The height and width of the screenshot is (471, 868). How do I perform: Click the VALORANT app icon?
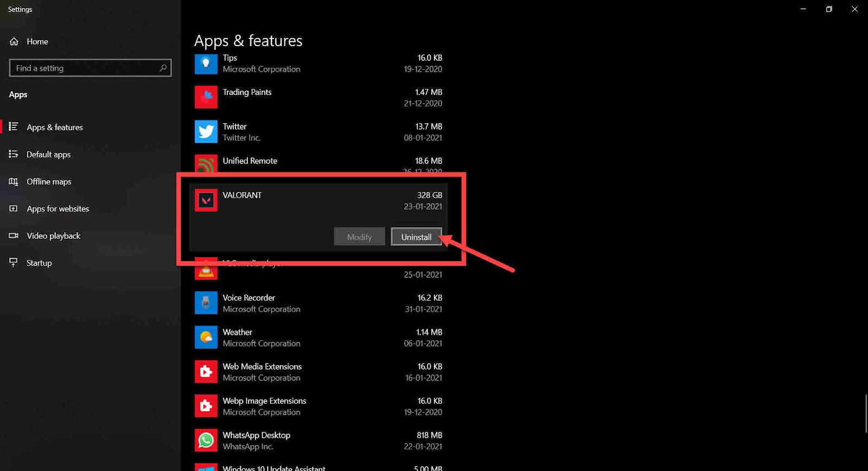click(x=206, y=200)
